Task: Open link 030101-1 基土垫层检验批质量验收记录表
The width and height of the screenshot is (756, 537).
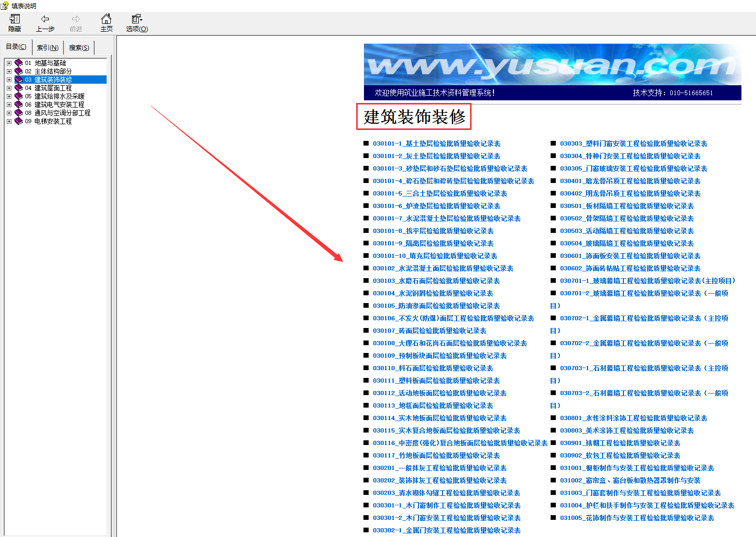Action: [x=436, y=143]
